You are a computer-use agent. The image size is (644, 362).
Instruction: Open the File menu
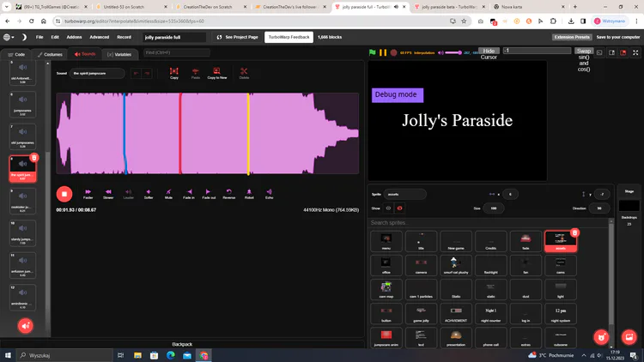pyautogui.click(x=39, y=37)
